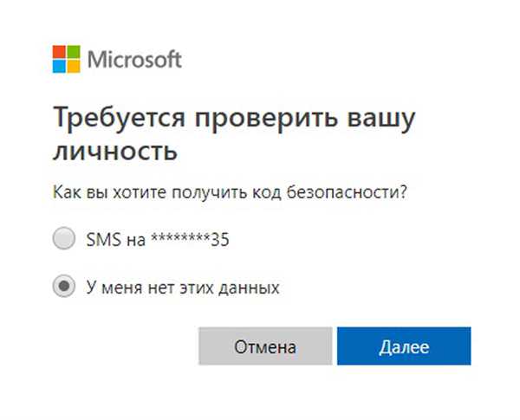Viewport: 520px width, 420px height.
Task: Click the red square of the Microsoft logo
Action: [x=59, y=52]
